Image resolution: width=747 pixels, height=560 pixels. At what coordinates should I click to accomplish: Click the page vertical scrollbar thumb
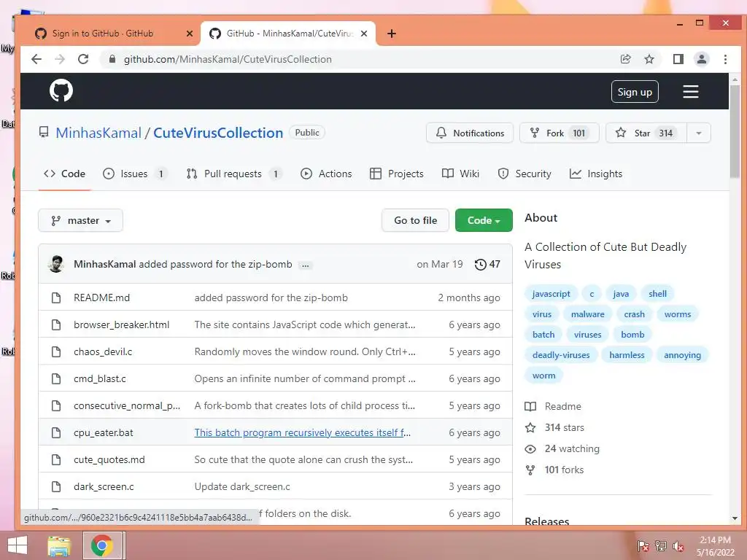coord(735,132)
